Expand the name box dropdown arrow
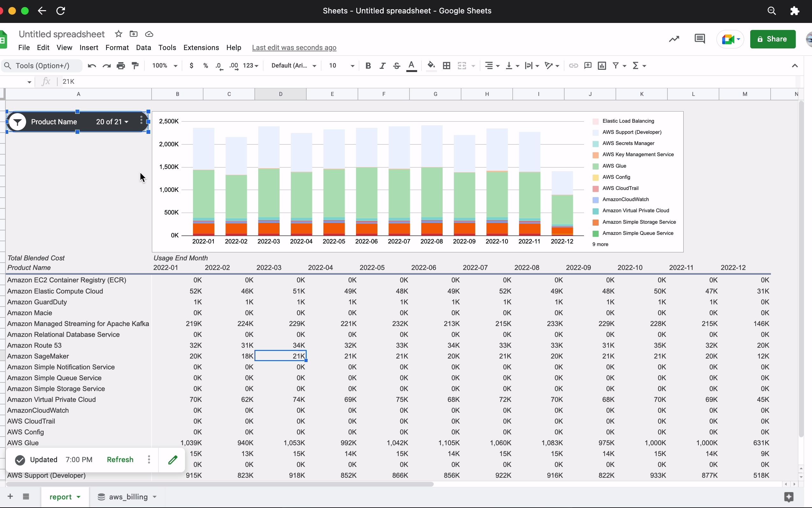This screenshot has width=812, height=508. coord(29,82)
